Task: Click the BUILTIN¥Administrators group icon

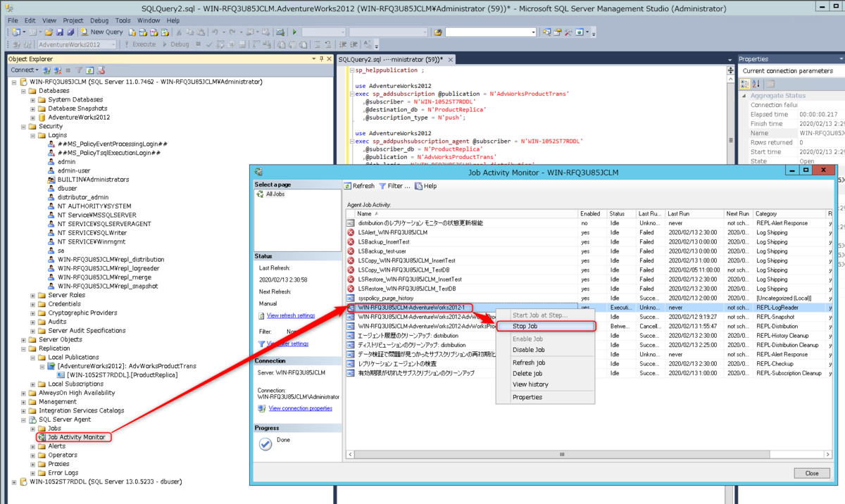Action: coord(51,179)
